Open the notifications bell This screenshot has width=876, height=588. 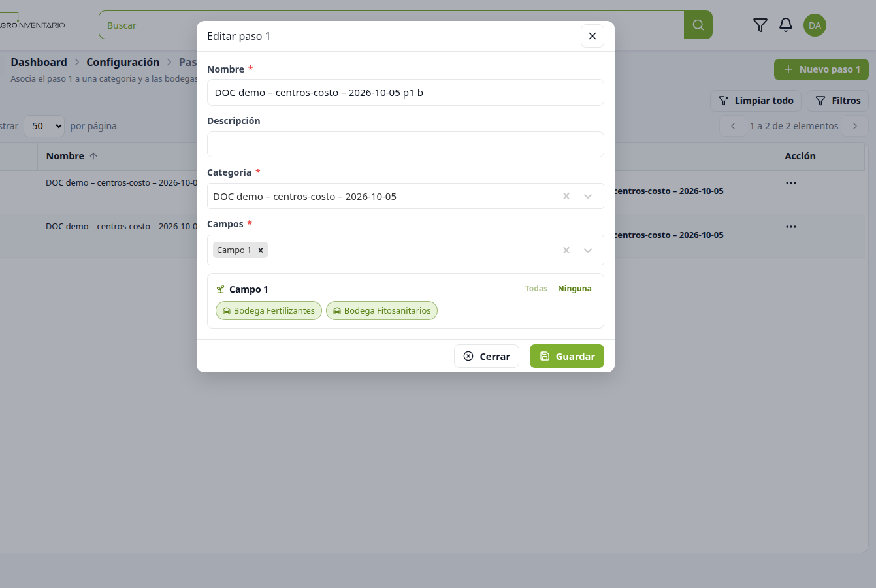tap(786, 25)
